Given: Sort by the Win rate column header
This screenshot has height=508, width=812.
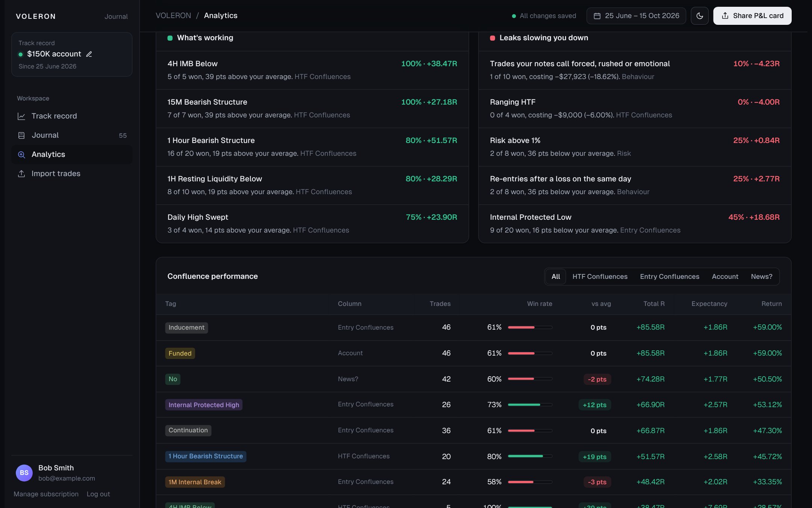Looking at the screenshot, I should point(539,304).
